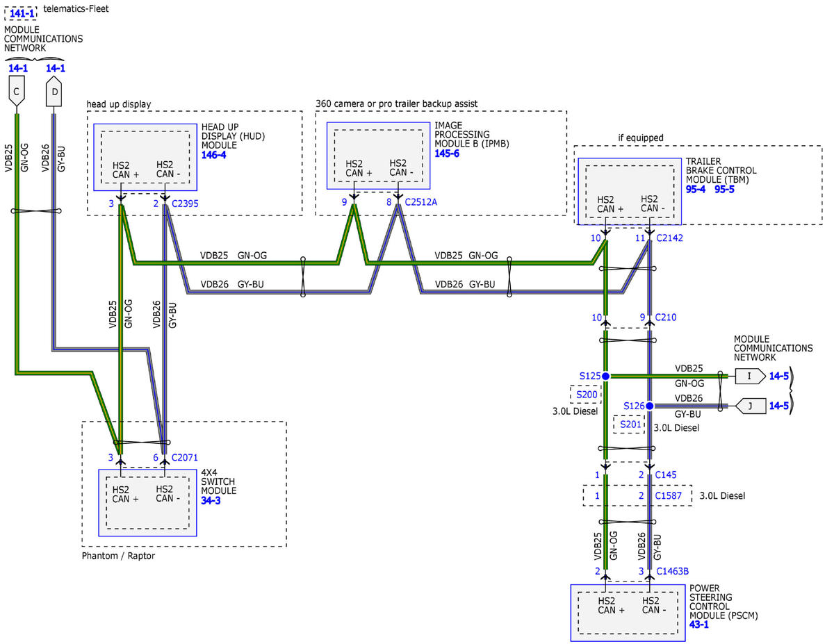Select the "TRAILER BRAKE CONTROL MODULE (TBM)" title
This screenshot has width=834, height=644.
721,170
